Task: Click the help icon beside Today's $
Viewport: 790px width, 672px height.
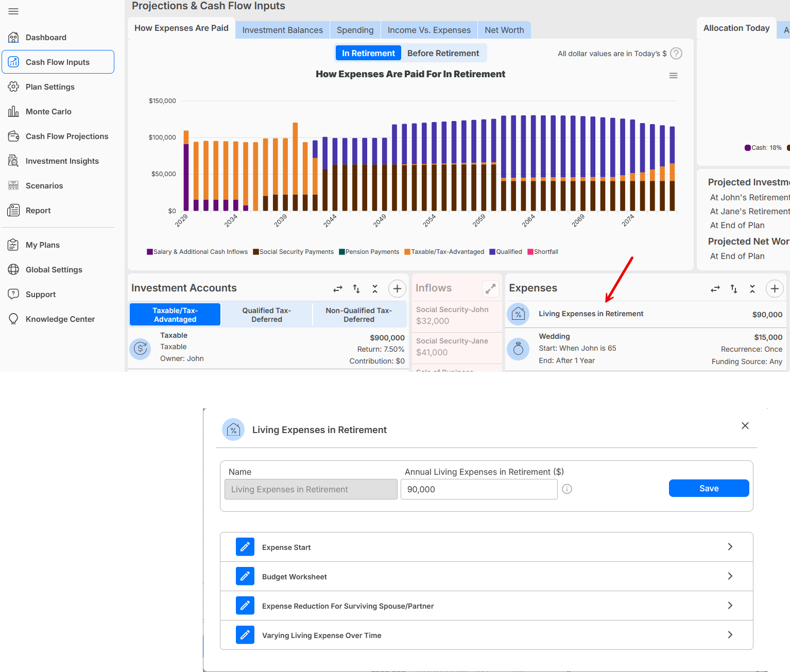Action: (x=676, y=54)
